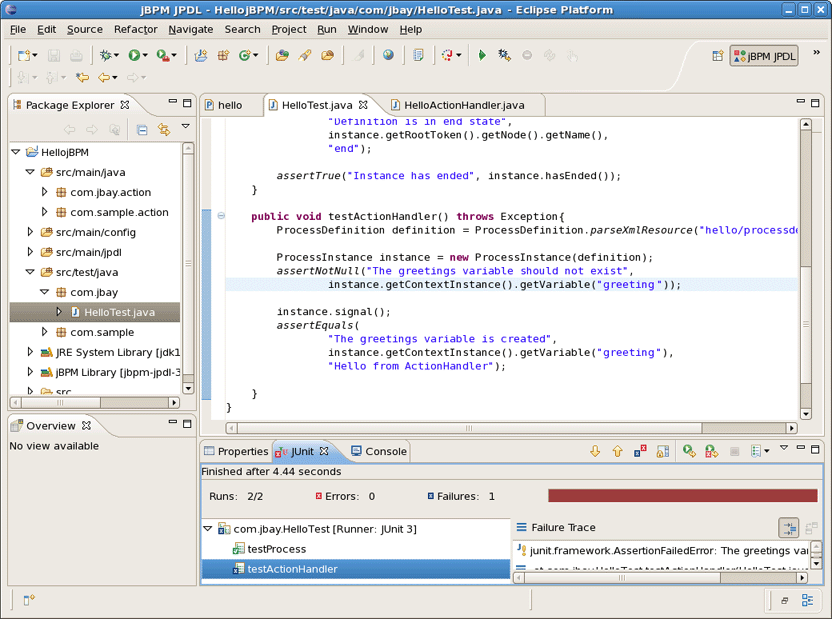Close the HelloTest.java editor tab
This screenshot has width=832, height=619.
(363, 104)
